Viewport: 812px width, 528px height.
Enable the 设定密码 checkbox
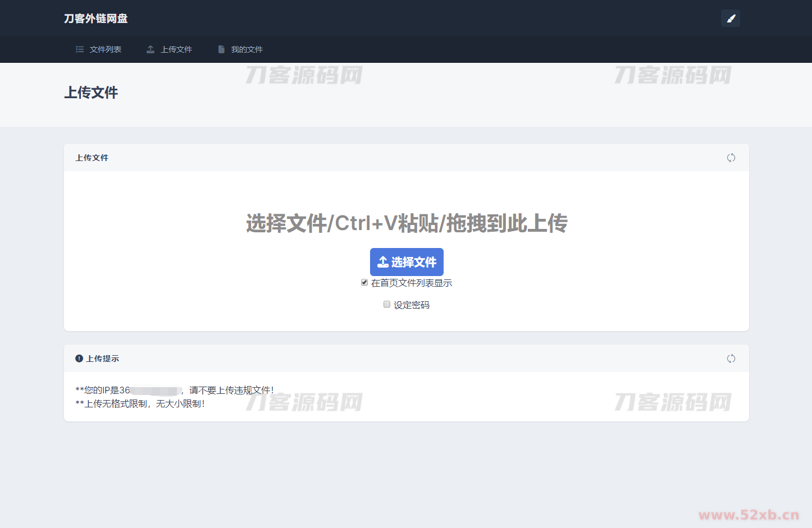coord(387,304)
